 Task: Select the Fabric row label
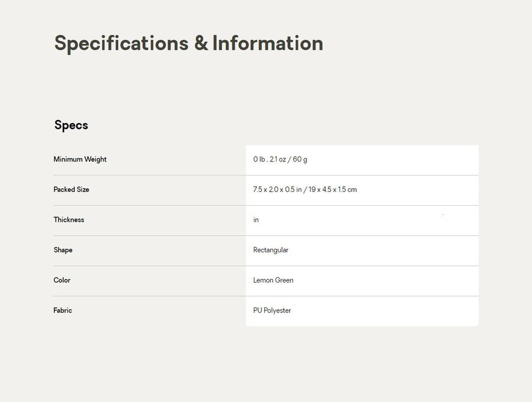(x=63, y=310)
